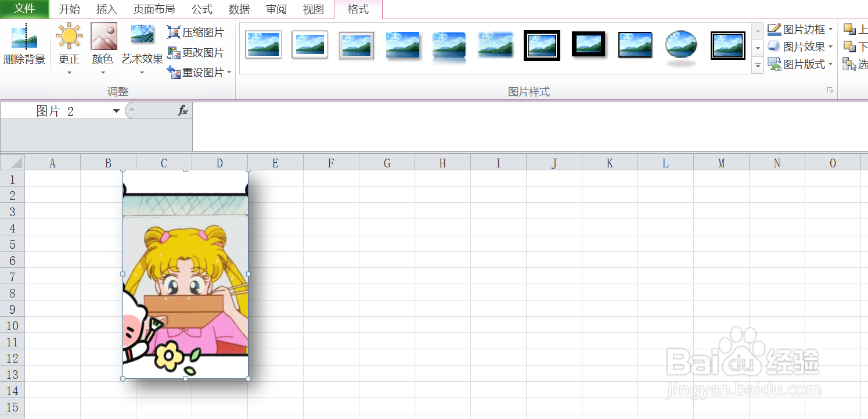
Task: Apply the second picture style with beveled matte
Action: 310,45
